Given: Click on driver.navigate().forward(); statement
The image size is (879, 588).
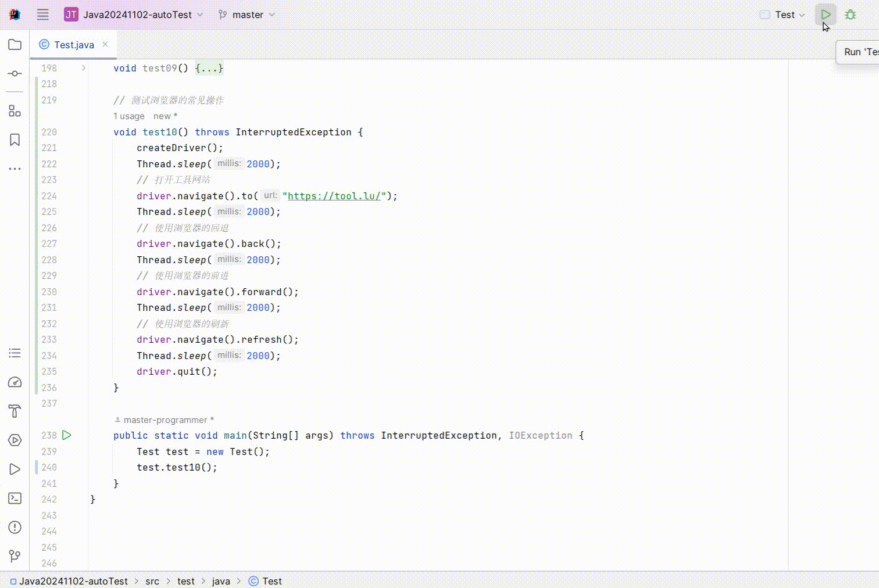Looking at the screenshot, I should (217, 292).
